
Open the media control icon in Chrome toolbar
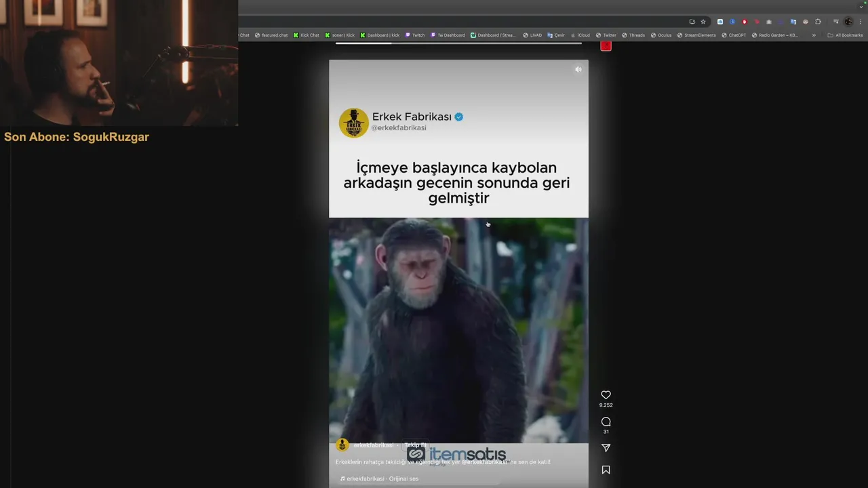pyautogui.click(x=836, y=22)
